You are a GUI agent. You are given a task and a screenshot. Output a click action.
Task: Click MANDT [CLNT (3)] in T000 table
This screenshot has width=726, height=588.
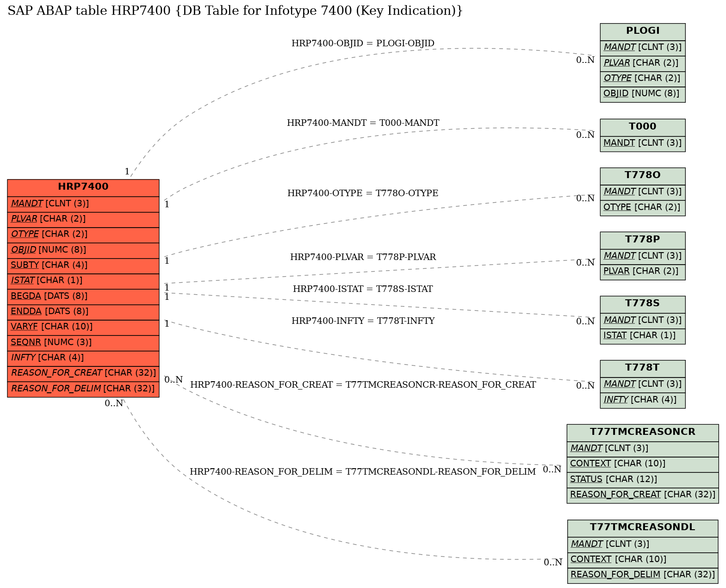pyautogui.click(x=643, y=143)
